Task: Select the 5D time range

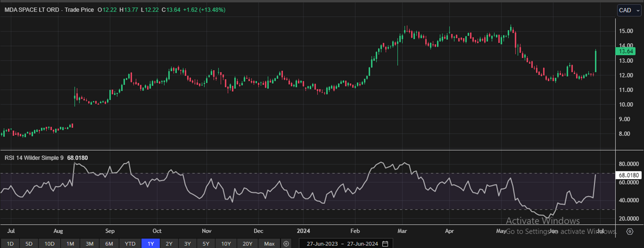Action: pos(29,243)
